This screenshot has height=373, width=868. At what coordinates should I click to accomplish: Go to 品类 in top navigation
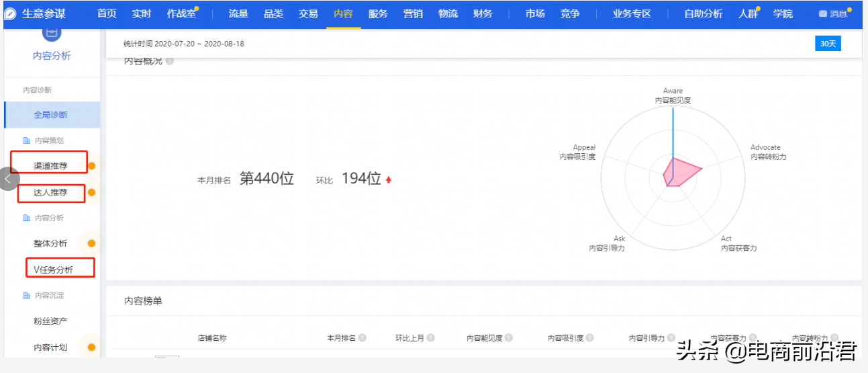273,13
